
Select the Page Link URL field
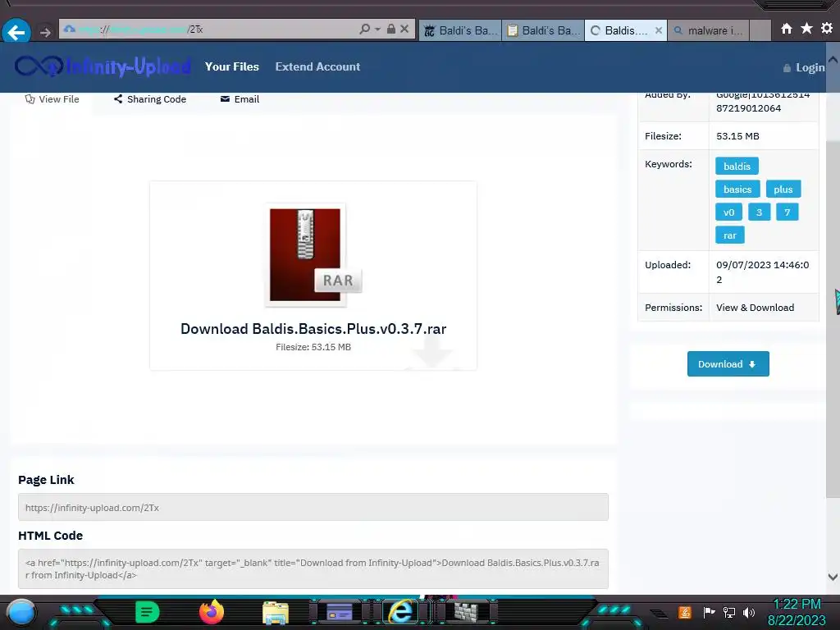(x=313, y=507)
